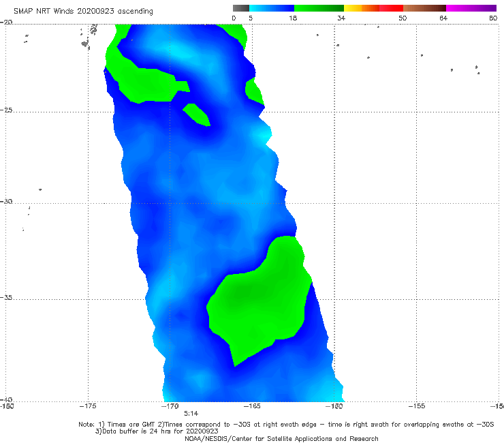Click the longitude label "-175"

tap(88, 406)
